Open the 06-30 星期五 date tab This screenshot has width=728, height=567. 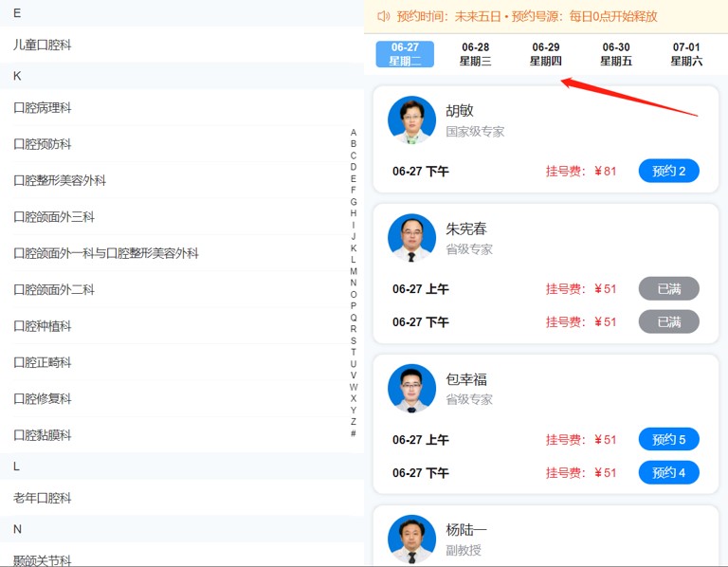point(616,54)
